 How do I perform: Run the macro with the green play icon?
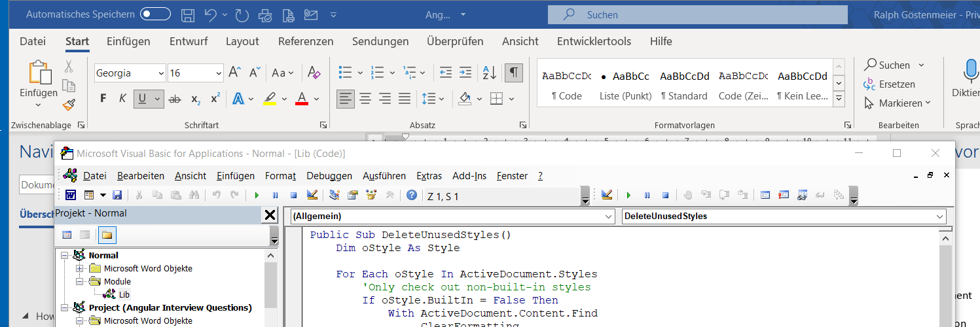[x=257, y=195]
